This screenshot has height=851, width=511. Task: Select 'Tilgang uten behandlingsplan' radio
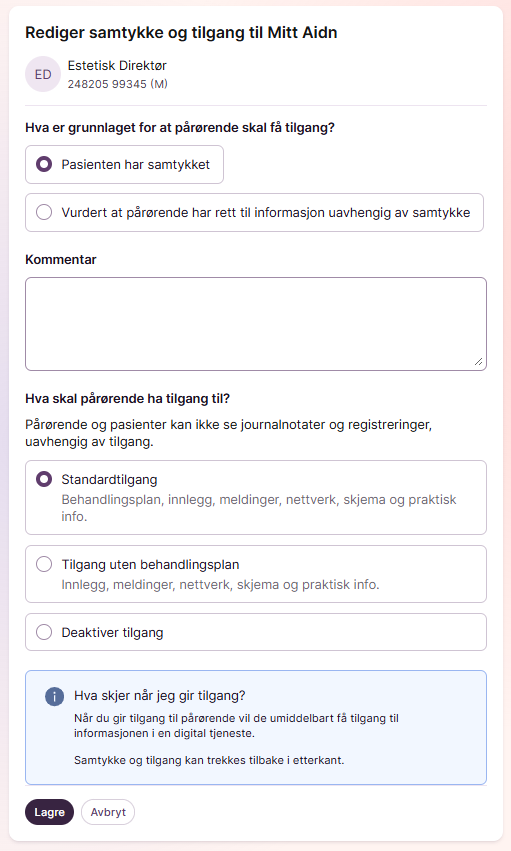[x=44, y=564]
